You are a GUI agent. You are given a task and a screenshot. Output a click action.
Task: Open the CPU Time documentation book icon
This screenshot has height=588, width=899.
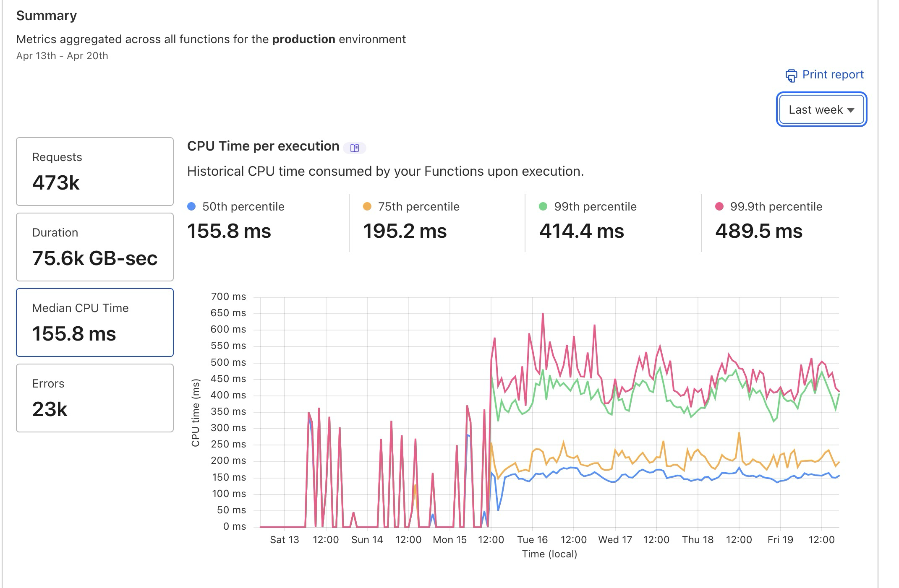coord(355,148)
